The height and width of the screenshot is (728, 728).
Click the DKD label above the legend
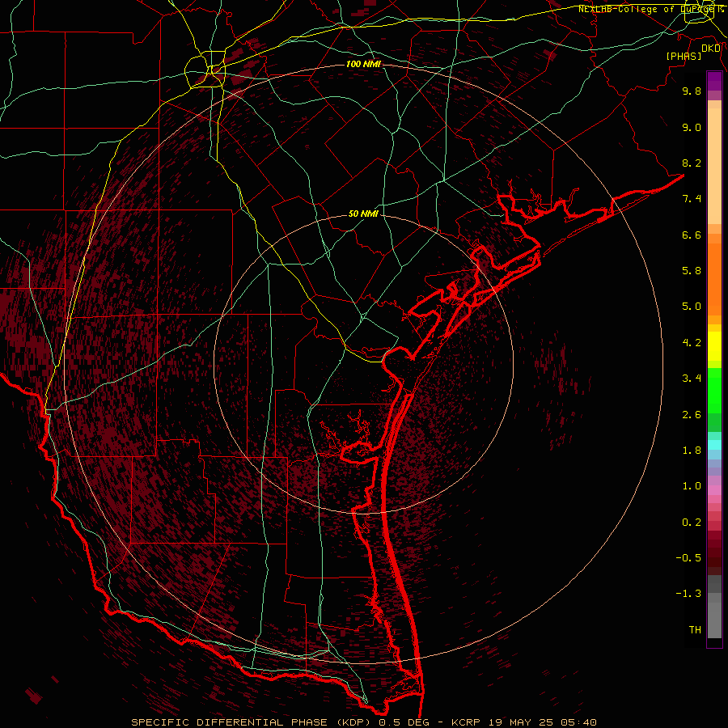click(x=711, y=49)
